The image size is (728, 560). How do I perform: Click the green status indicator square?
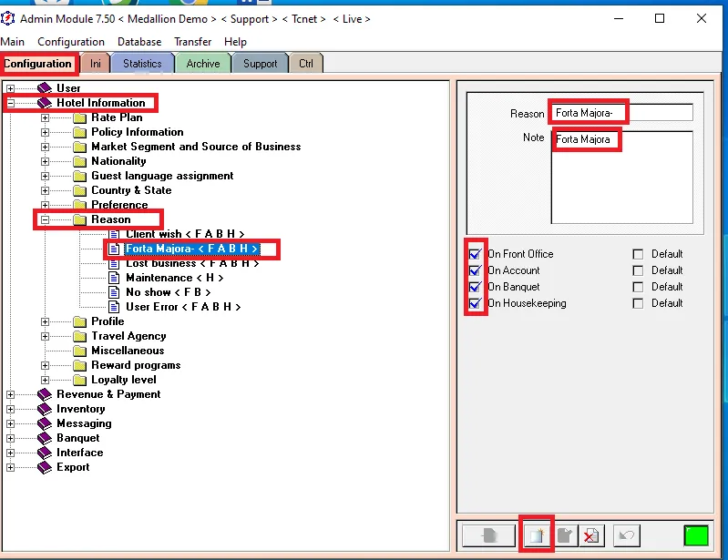[x=696, y=536]
